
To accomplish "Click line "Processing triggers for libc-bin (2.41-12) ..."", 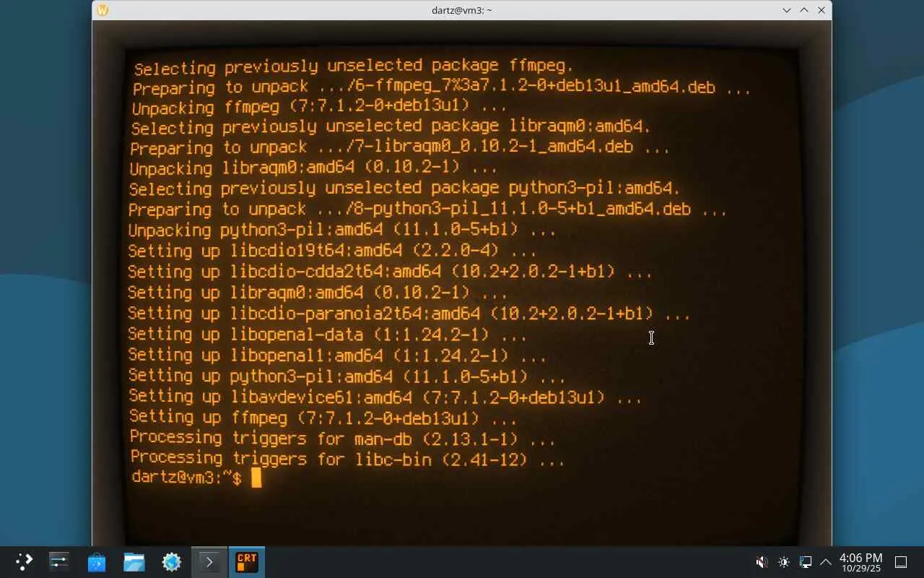I will (348, 458).
